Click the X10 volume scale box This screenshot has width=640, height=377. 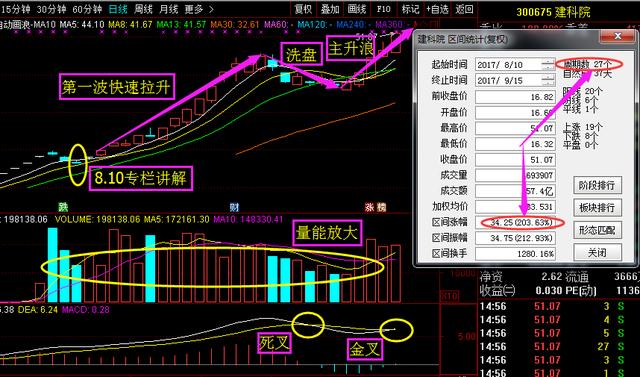(x=449, y=296)
